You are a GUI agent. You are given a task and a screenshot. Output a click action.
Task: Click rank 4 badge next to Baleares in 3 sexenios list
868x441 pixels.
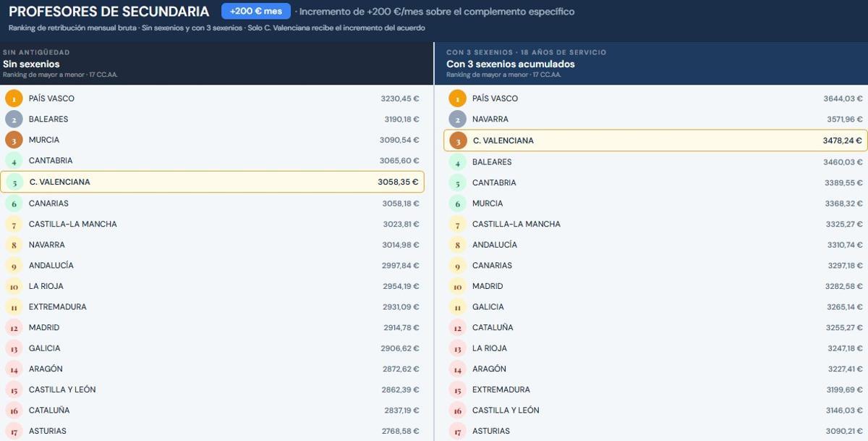pyautogui.click(x=457, y=162)
